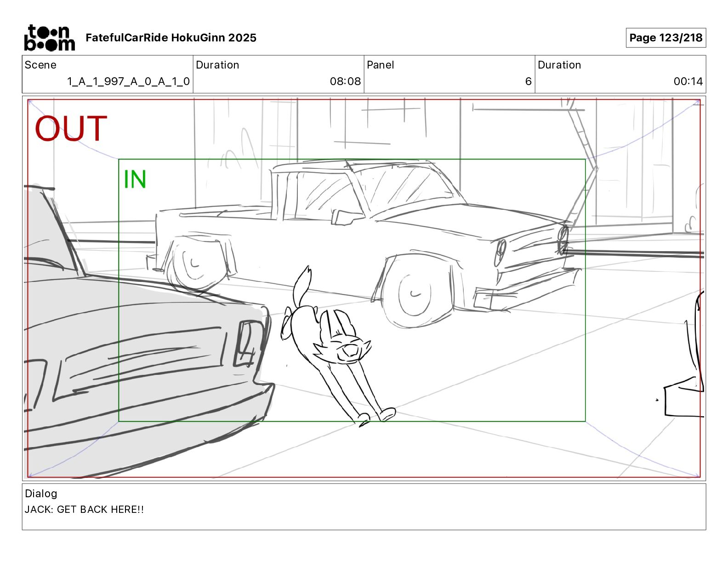
Task: Click the scene duration value '08:08'
Action: (x=345, y=81)
